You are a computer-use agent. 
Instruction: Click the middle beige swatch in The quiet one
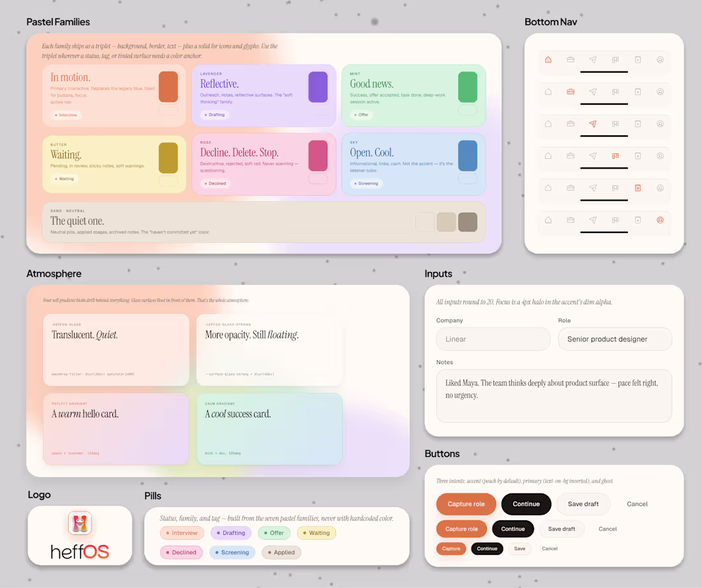(446, 222)
